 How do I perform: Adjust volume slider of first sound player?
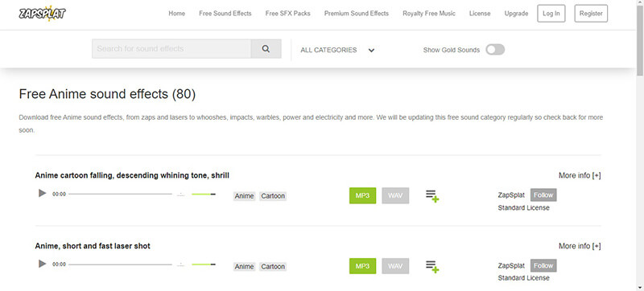[204, 194]
